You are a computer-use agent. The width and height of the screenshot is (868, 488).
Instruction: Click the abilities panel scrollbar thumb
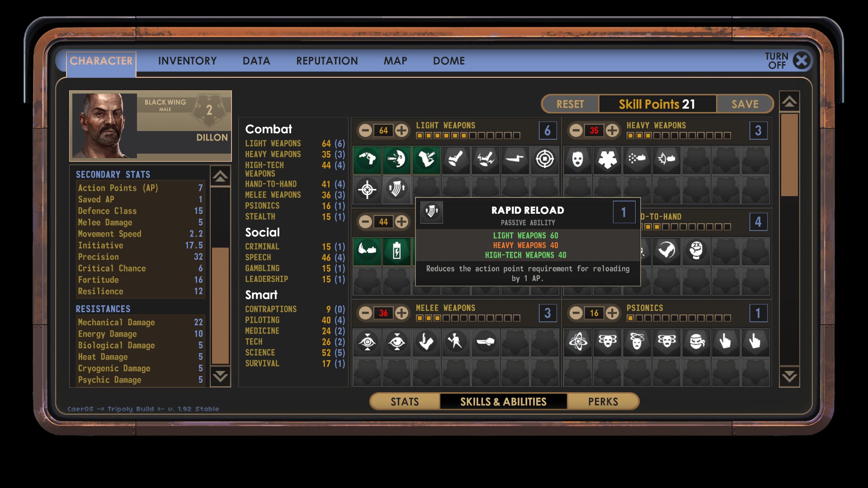tap(789, 155)
